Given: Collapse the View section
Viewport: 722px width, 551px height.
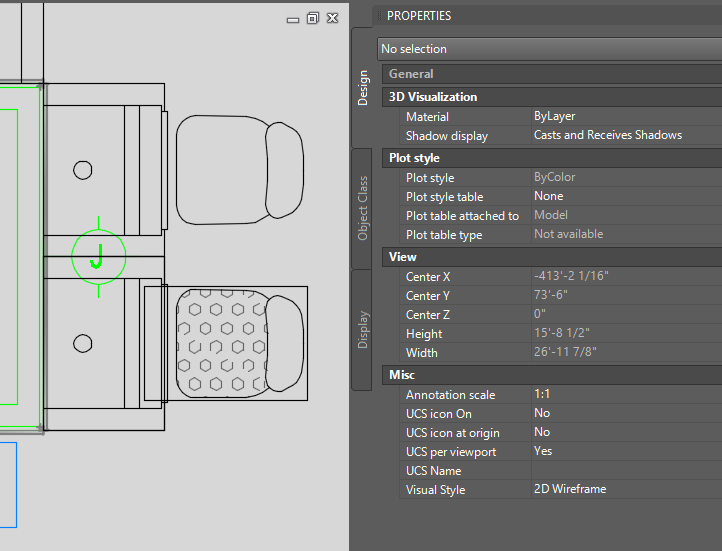Looking at the screenshot, I should pos(552,257).
